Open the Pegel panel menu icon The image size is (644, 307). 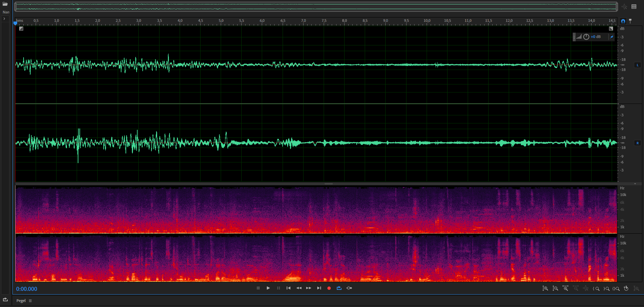pyautogui.click(x=30, y=301)
